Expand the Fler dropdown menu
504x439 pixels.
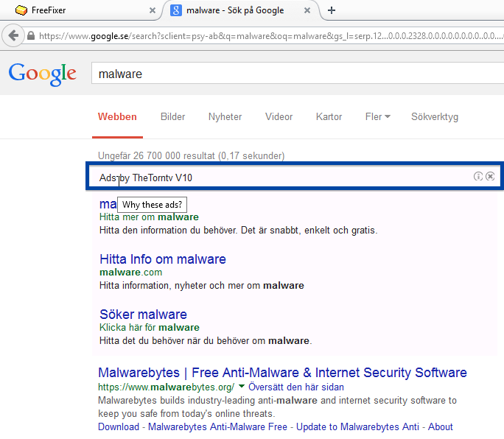click(378, 116)
